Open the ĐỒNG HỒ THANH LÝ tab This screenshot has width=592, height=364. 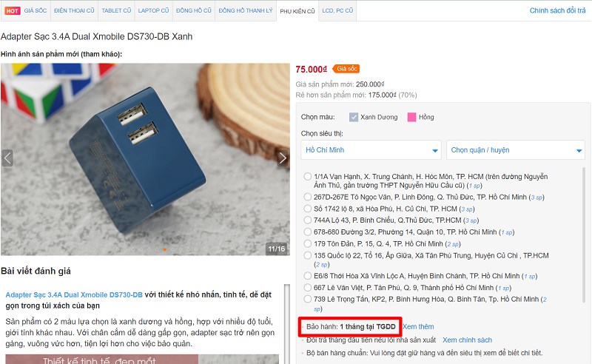point(246,10)
